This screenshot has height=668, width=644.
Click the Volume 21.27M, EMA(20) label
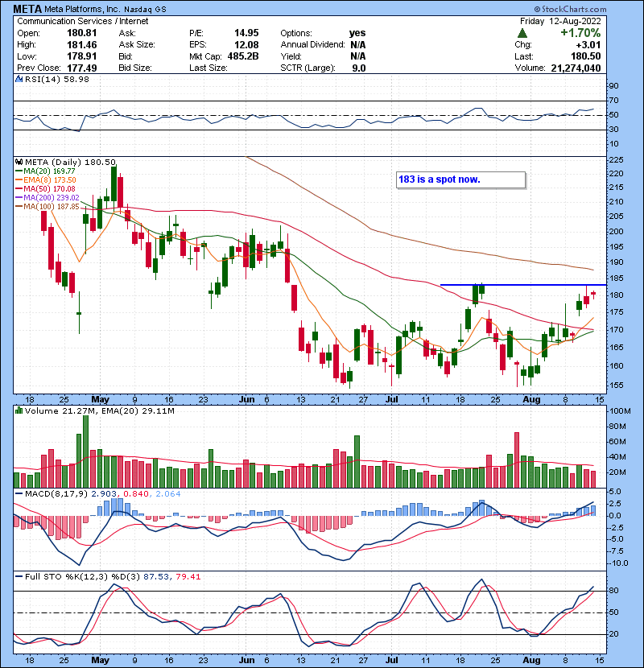click(99, 410)
